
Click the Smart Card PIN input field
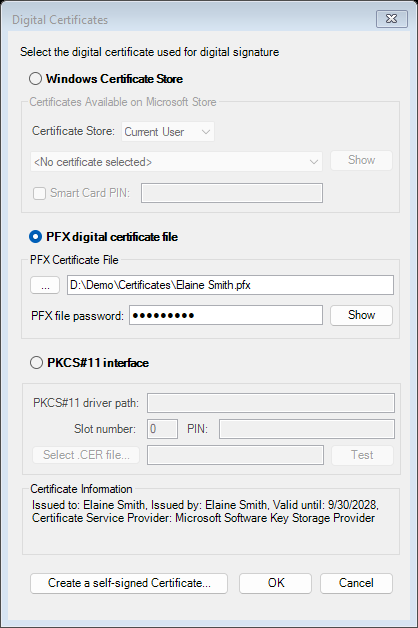pyautogui.click(x=232, y=193)
